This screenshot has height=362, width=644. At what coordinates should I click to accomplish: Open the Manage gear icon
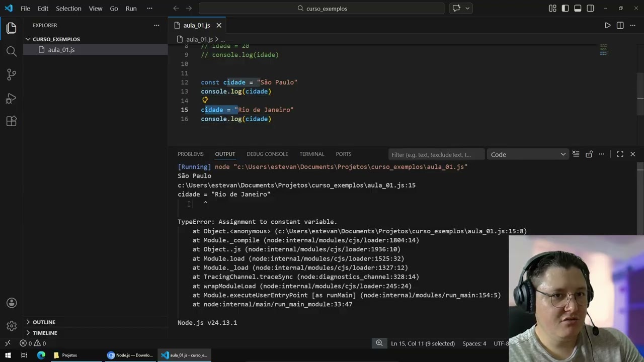pyautogui.click(x=11, y=326)
